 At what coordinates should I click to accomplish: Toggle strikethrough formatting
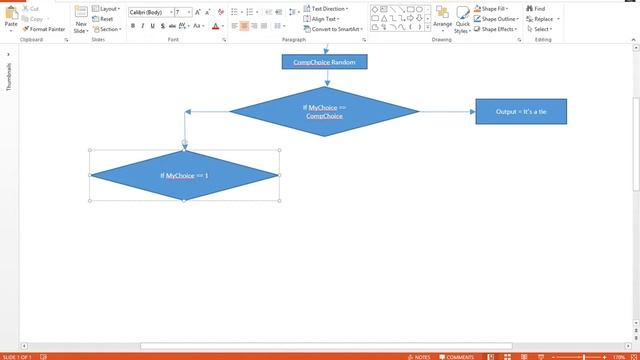point(172,26)
